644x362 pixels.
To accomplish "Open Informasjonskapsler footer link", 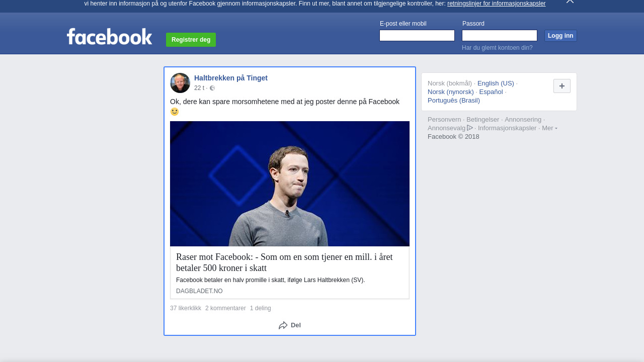I will point(507,128).
